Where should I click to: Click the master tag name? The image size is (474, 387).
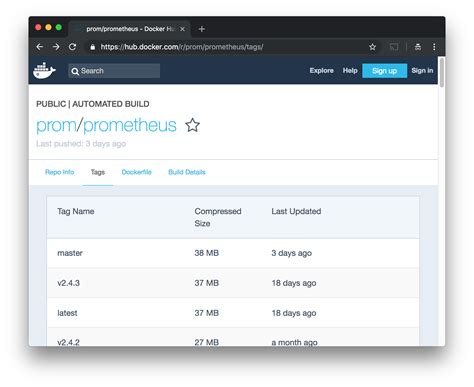[70, 253]
